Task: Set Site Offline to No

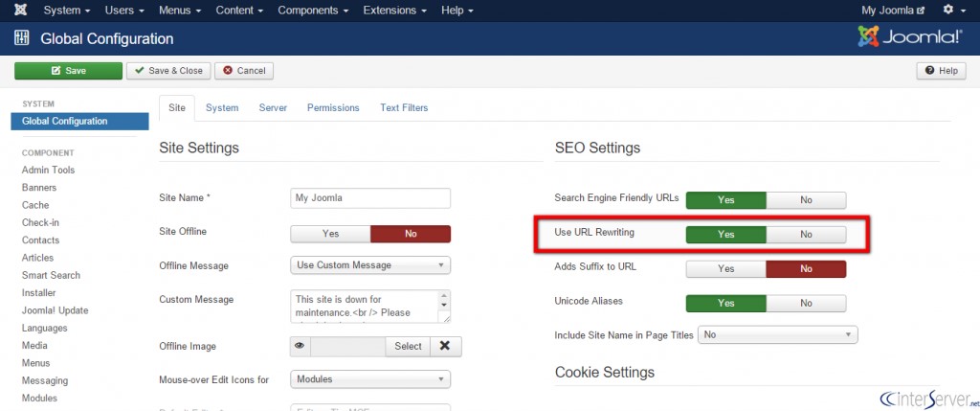Action: [x=411, y=234]
